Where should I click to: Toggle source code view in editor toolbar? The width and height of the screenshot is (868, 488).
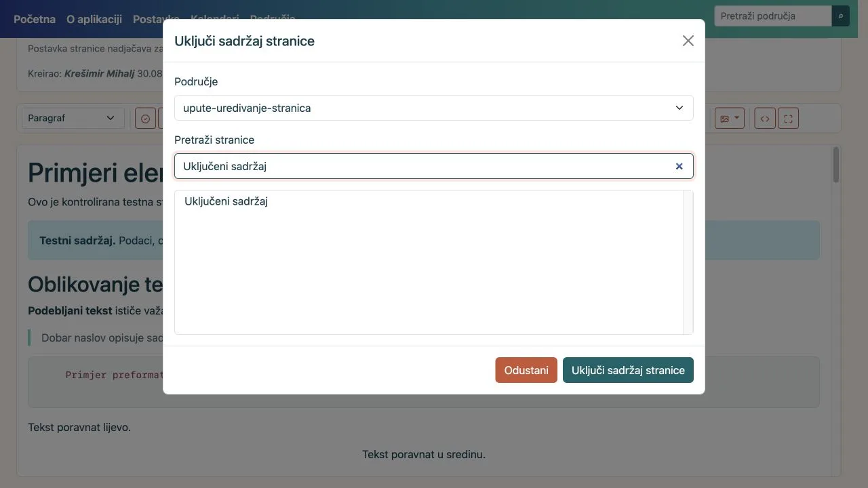[765, 119]
